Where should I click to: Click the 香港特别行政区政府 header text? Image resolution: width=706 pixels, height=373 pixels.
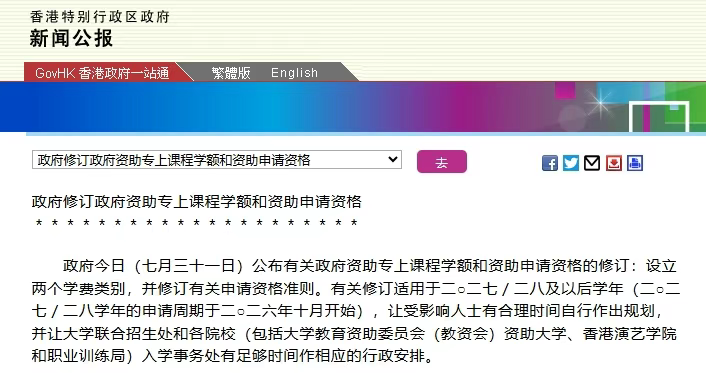100,17
